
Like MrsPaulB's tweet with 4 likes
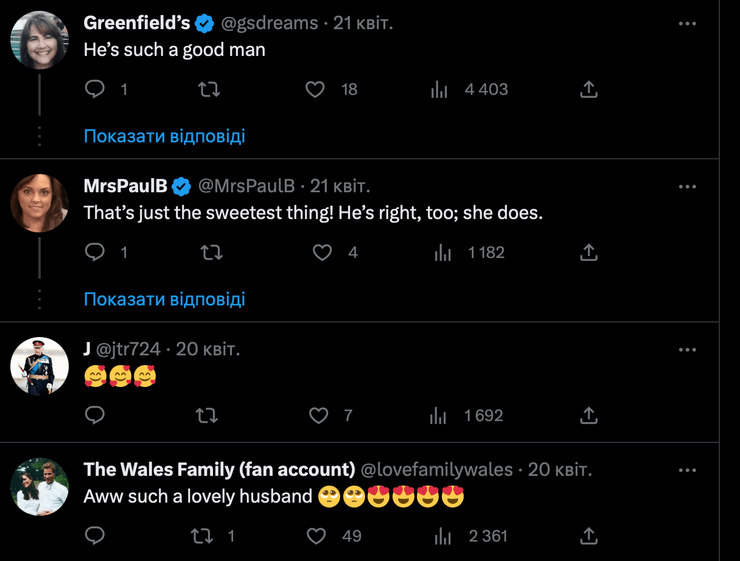click(x=322, y=253)
